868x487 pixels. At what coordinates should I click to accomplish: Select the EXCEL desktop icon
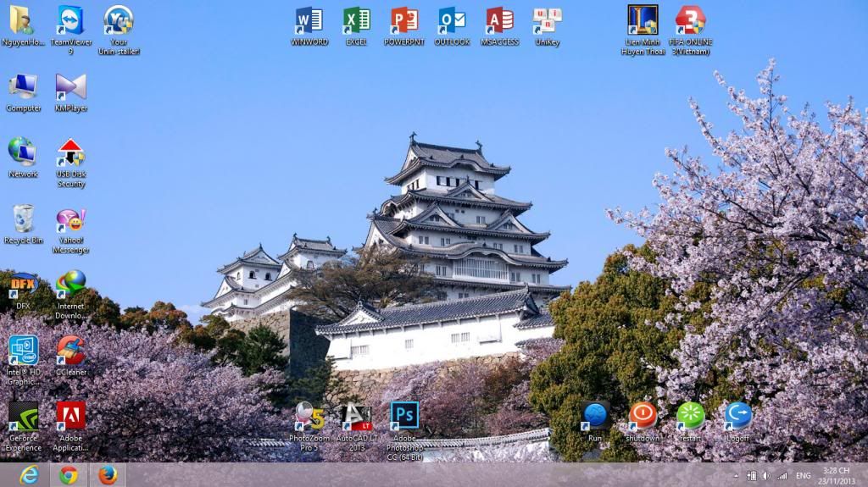pos(356,20)
